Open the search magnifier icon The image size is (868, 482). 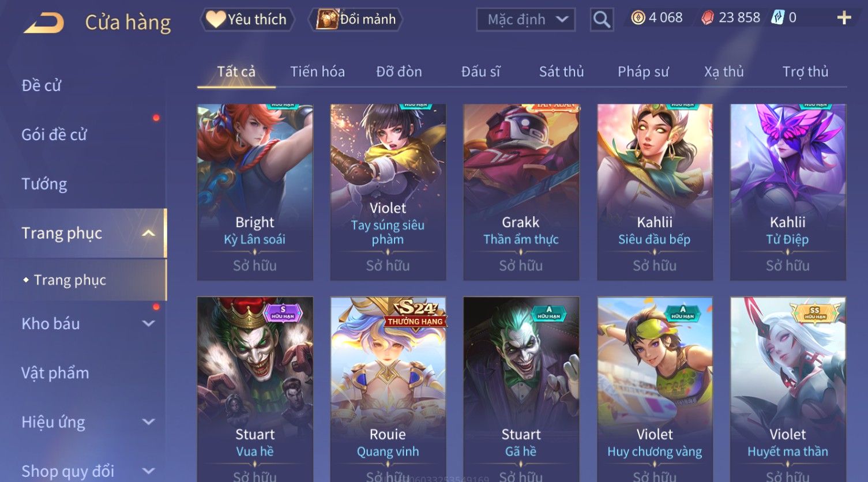click(602, 20)
